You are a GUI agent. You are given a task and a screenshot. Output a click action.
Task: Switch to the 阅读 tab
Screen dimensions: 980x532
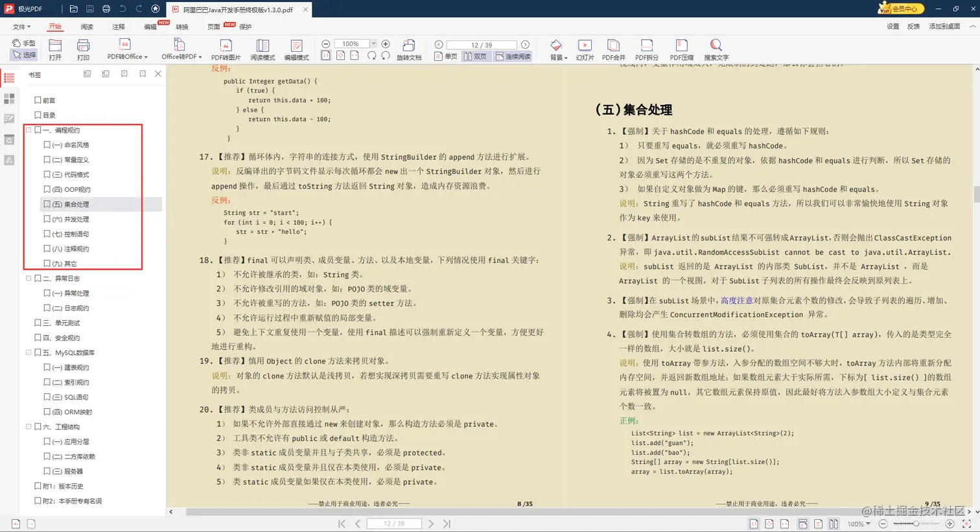coord(87,27)
